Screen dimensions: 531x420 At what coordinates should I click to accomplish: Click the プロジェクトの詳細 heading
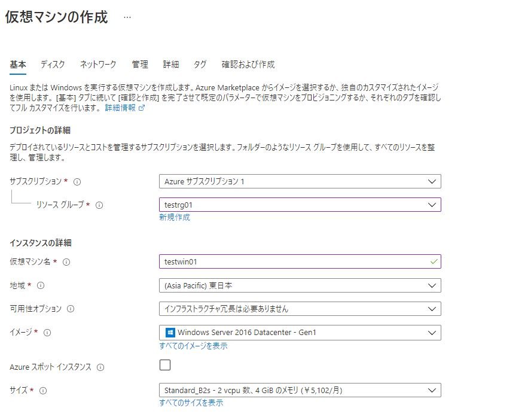[x=40, y=130]
